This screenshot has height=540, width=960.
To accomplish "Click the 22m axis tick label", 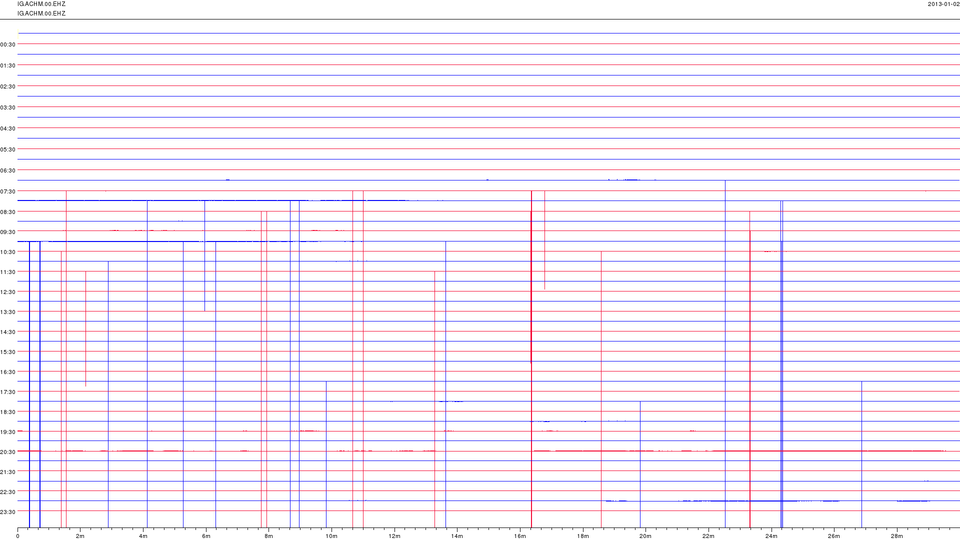I will [708, 536].
